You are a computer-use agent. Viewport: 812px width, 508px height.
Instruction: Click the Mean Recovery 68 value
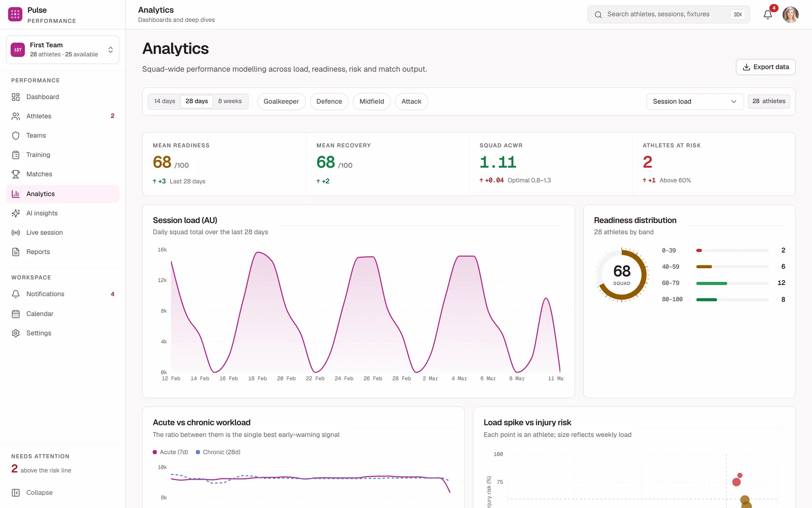click(x=326, y=162)
